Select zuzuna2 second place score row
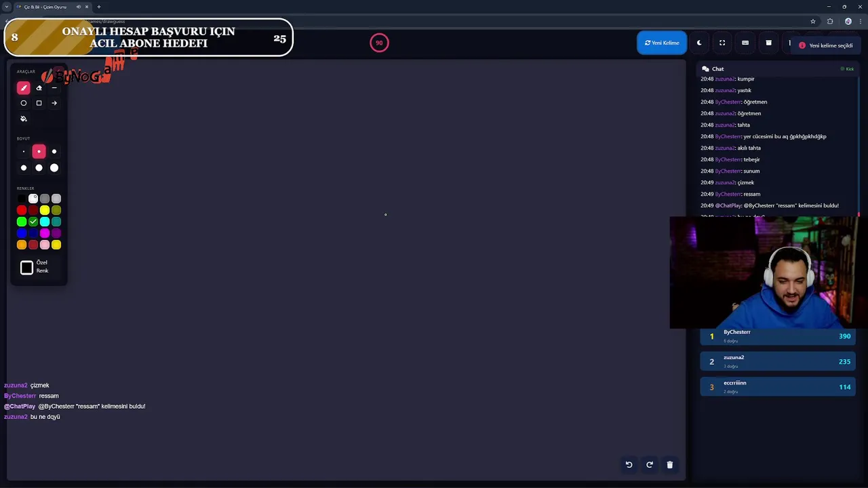The width and height of the screenshot is (868, 488). coord(778,361)
